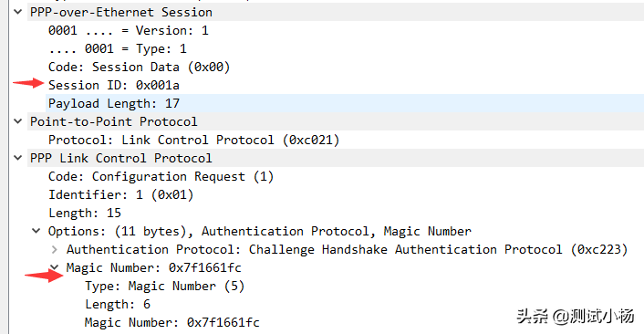Collapse the PPP Link Control Protocol section

pyautogui.click(x=17, y=158)
